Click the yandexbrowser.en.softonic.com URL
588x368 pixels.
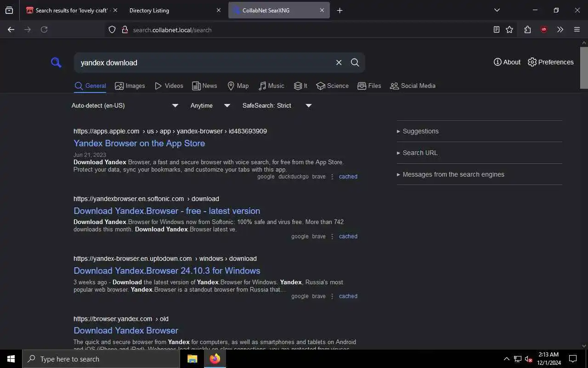click(x=146, y=199)
